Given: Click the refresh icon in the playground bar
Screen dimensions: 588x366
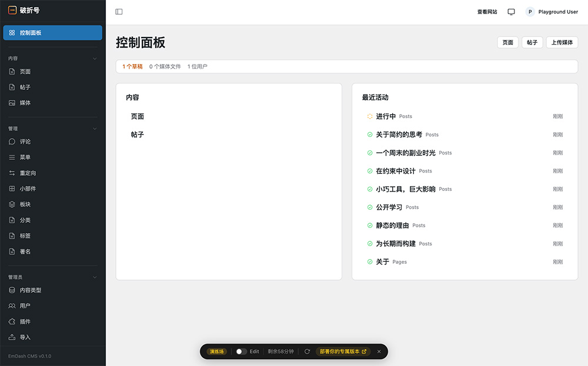Looking at the screenshot, I should click(x=306, y=351).
